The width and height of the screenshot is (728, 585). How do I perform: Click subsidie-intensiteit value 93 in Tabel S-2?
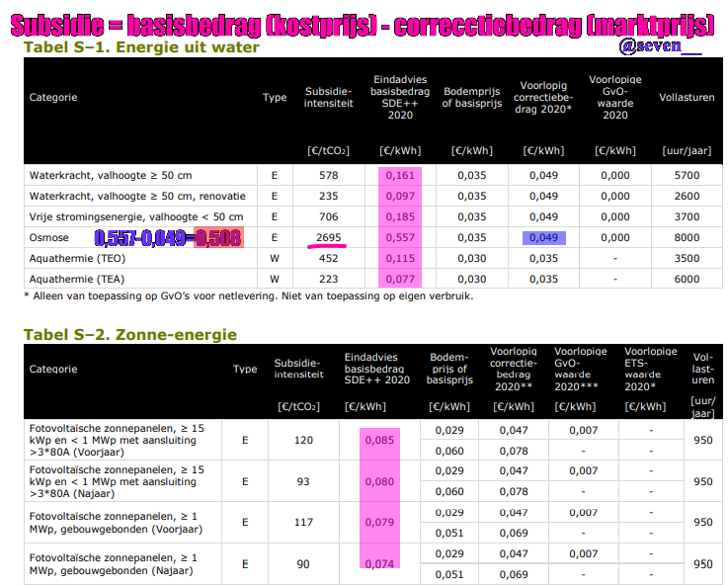pyautogui.click(x=303, y=481)
